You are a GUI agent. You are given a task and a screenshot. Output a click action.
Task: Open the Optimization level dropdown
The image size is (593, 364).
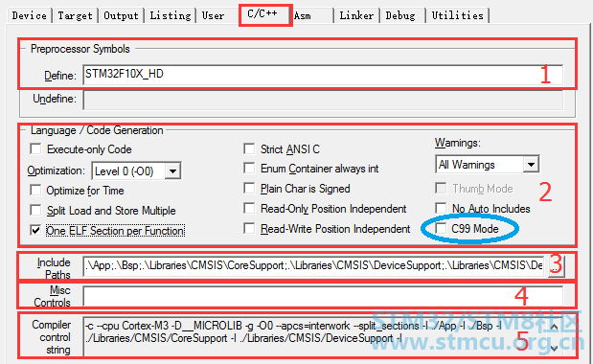point(172,171)
